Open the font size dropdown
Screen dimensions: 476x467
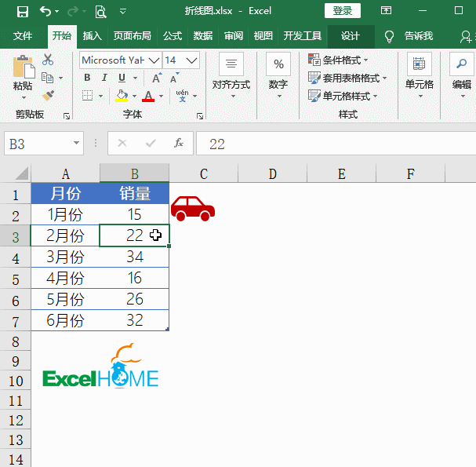point(192,60)
